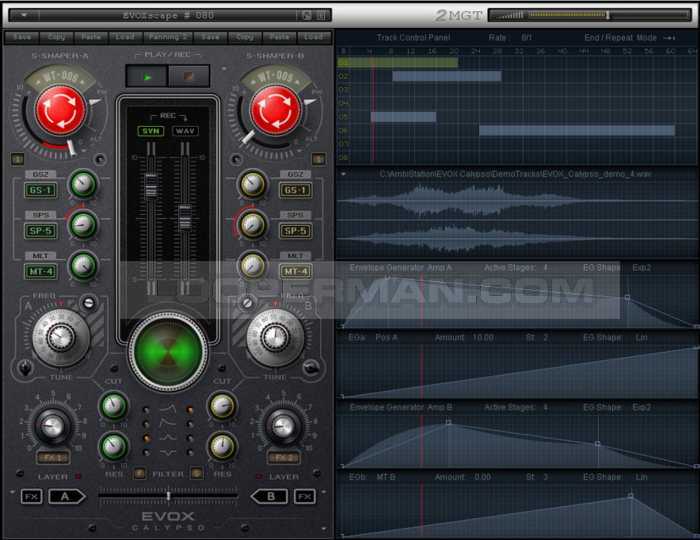
Task: Toggle the GS-1 button on shaper B side
Action: [x=296, y=191]
